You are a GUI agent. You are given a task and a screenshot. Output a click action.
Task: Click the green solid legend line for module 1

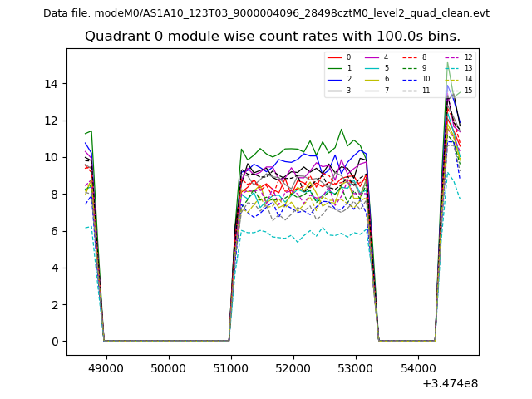(x=334, y=68)
